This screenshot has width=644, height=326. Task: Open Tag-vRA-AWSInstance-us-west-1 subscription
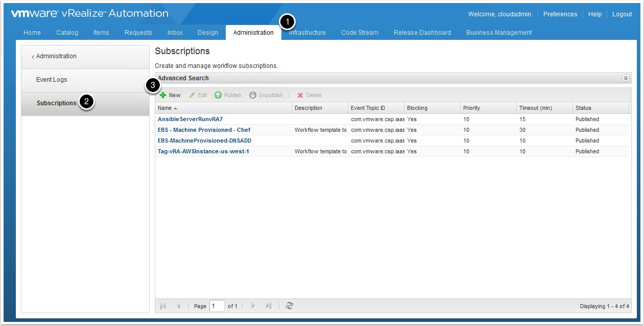tap(203, 151)
